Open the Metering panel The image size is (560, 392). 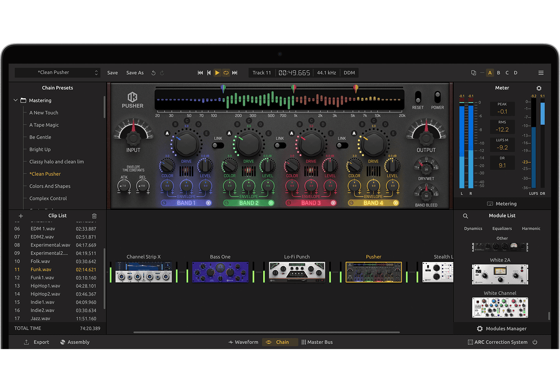502,204
